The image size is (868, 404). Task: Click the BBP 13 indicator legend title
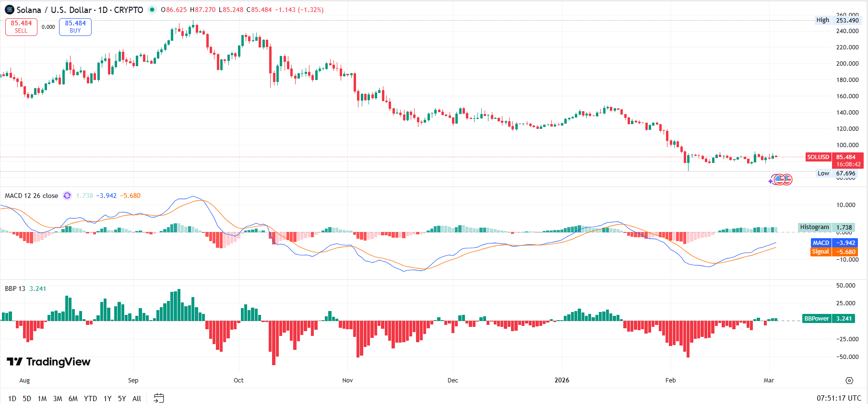(15, 289)
